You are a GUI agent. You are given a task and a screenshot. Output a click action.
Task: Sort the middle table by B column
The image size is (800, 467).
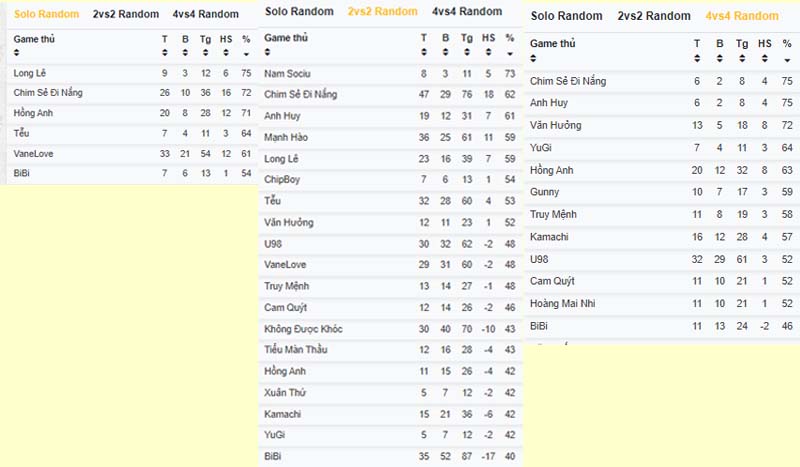coord(445,52)
